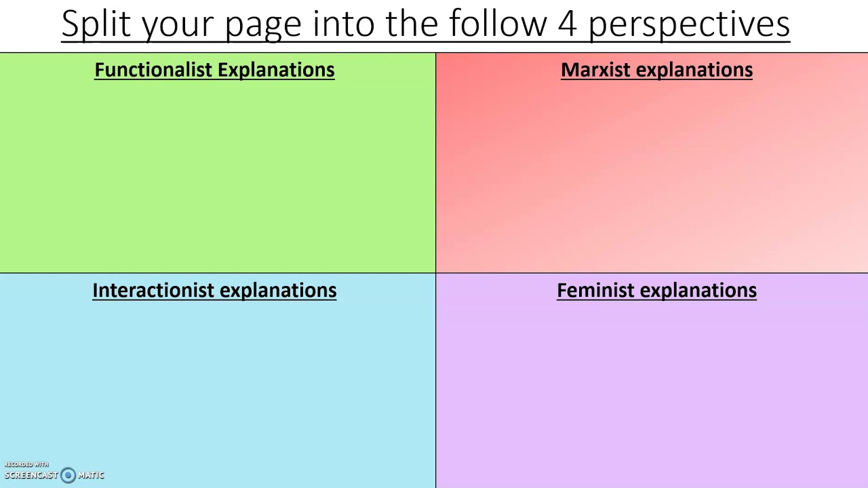Click the empty green Functionalist quadrant area
Screen dimensions: 868x488
click(217, 176)
